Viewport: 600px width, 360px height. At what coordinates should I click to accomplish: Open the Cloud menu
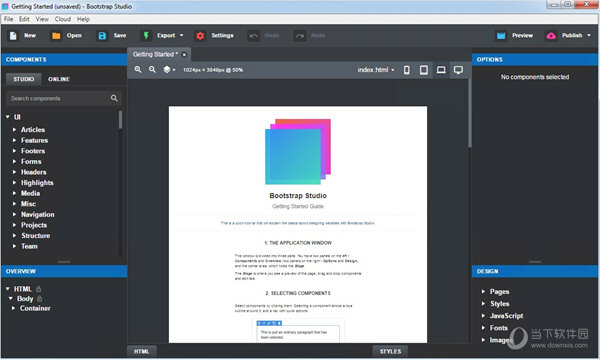point(62,19)
